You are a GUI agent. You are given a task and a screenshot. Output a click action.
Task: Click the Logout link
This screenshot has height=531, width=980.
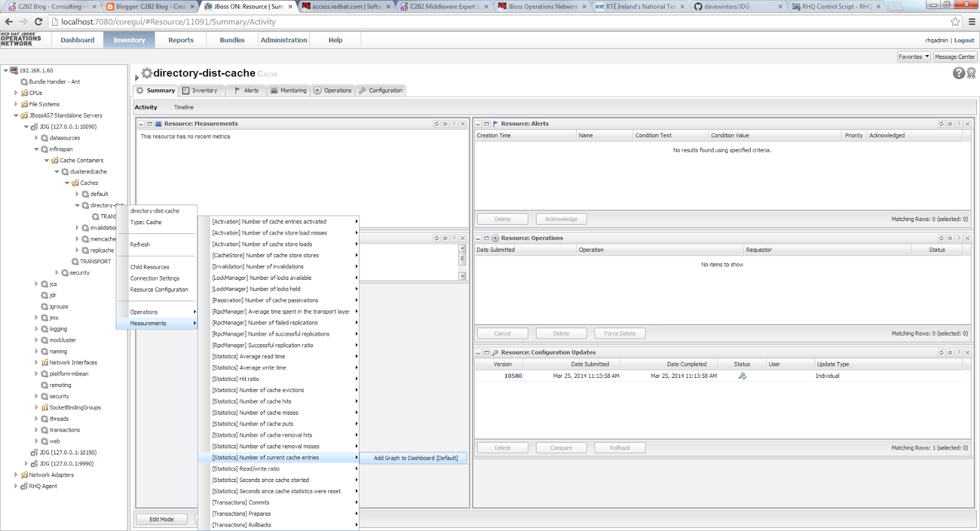(x=964, y=40)
